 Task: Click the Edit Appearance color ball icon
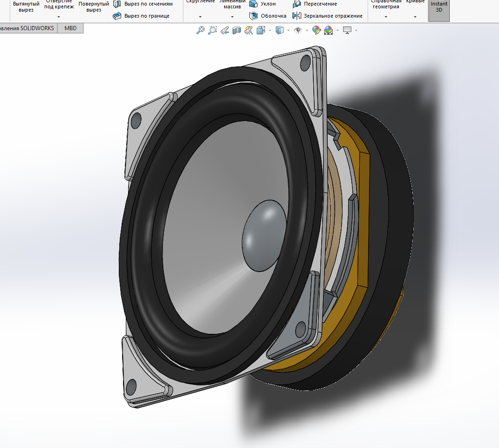click(316, 30)
